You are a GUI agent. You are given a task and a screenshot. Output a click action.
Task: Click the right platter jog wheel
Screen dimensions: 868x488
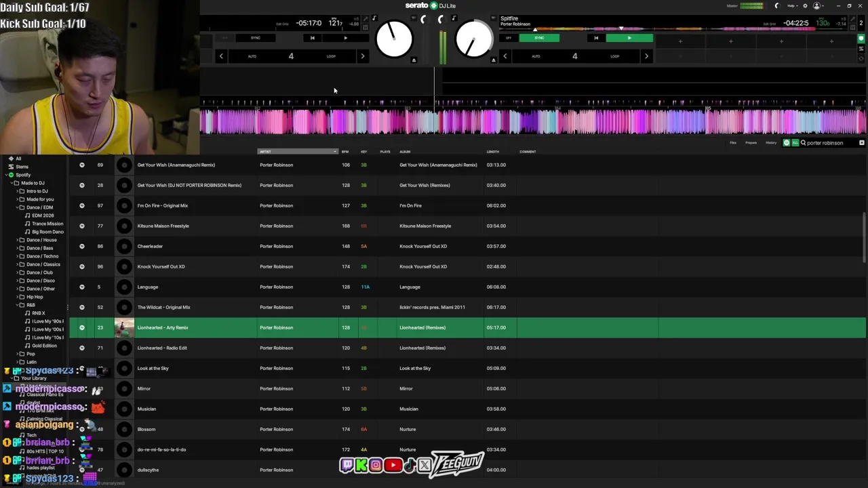point(474,39)
